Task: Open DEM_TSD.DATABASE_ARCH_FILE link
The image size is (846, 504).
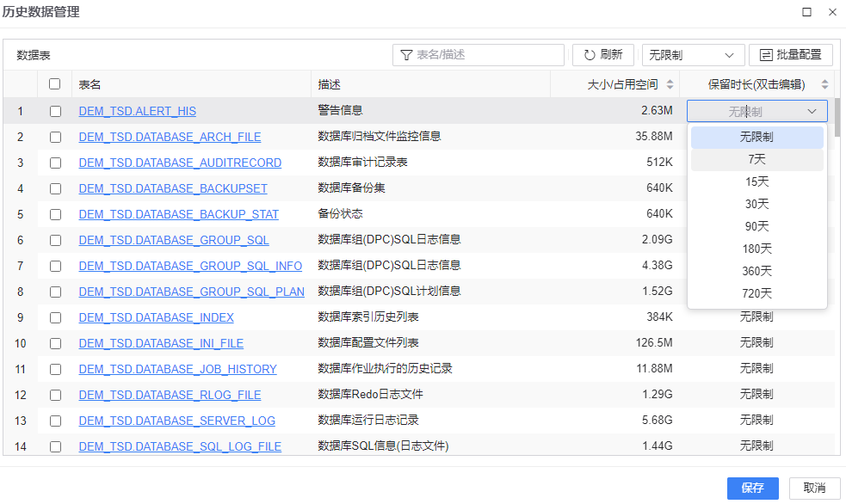Action: click(x=170, y=137)
